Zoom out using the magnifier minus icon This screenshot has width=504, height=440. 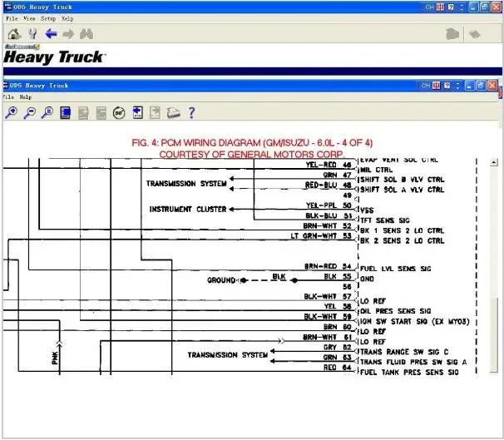[30, 112]
